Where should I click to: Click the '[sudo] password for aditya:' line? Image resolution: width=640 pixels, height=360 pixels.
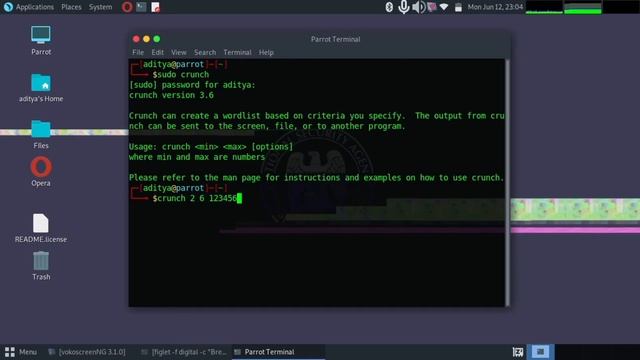tap(192, 85)
